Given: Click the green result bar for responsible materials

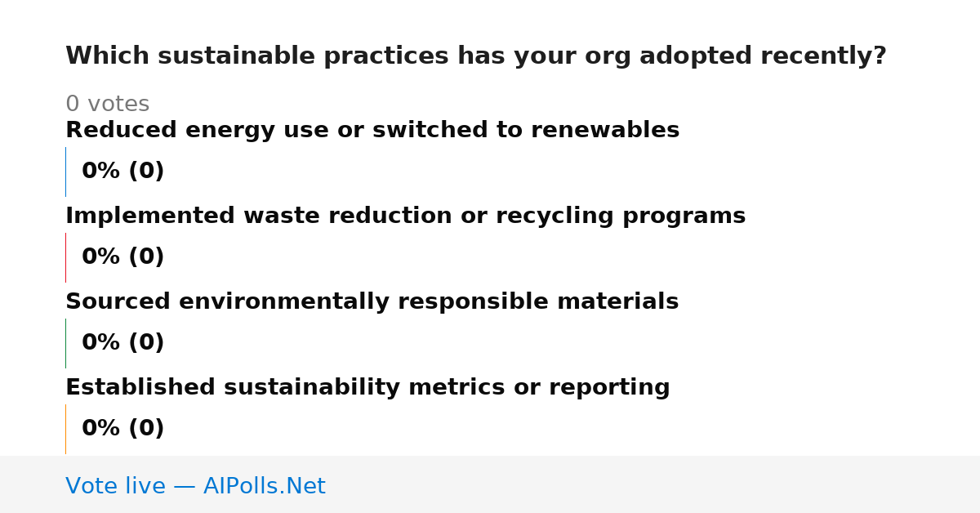Looking at the screenshot, I should click(65, 343).
